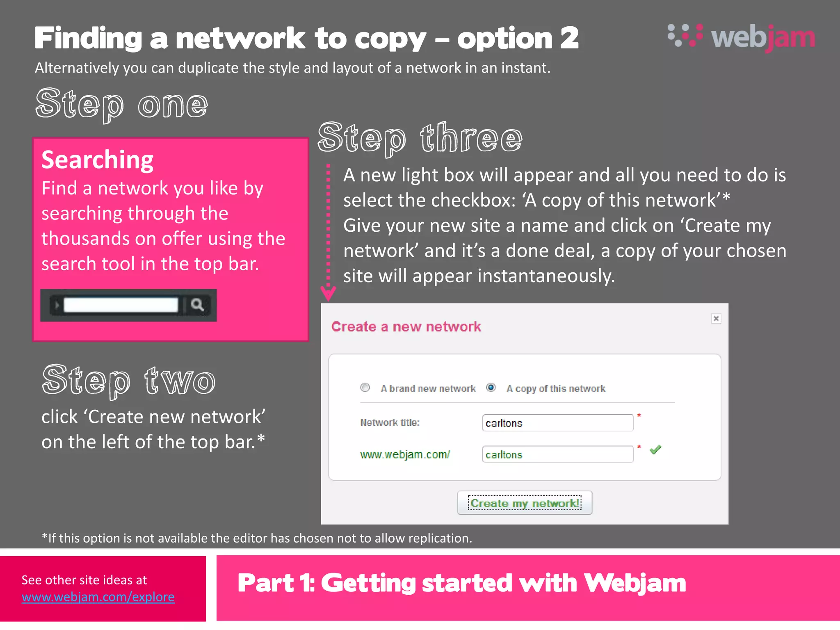Click the pink dotted arrow pointing to lightbox
The image size is (840, 630).
tap(328, 233)
